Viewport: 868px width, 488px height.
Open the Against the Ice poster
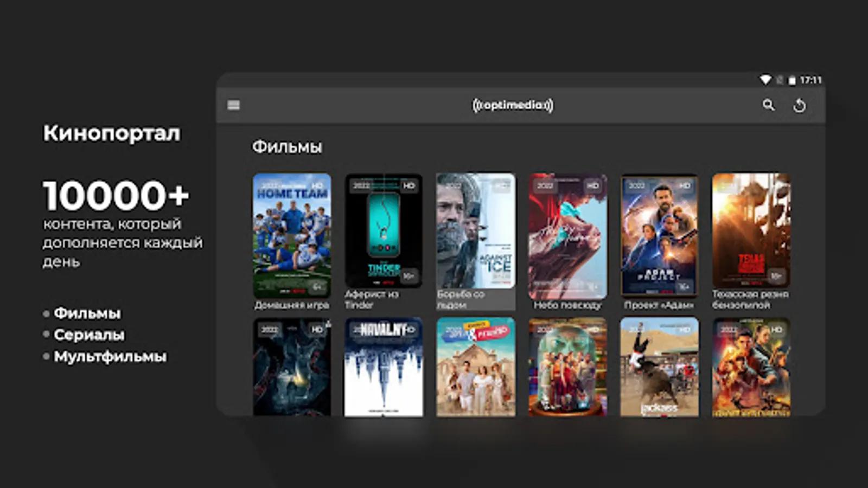click(x=476, y=230)
